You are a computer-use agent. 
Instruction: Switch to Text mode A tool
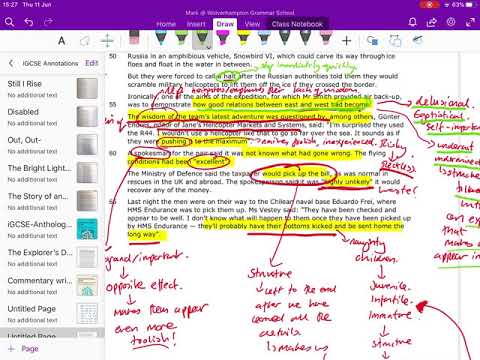coord(62,41)
